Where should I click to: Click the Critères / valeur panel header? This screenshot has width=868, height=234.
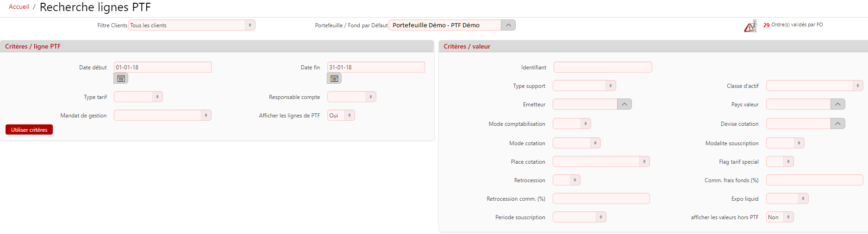[x=467, y=47]
